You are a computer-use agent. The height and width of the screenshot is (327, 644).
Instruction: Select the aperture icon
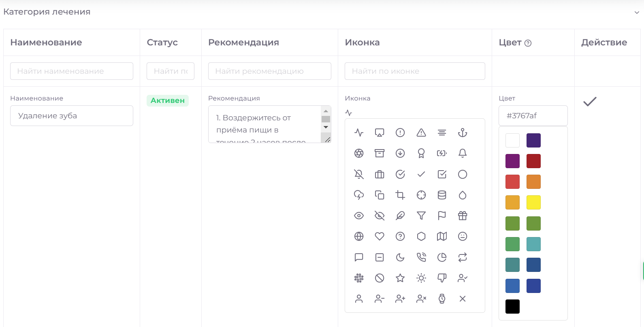359,153
